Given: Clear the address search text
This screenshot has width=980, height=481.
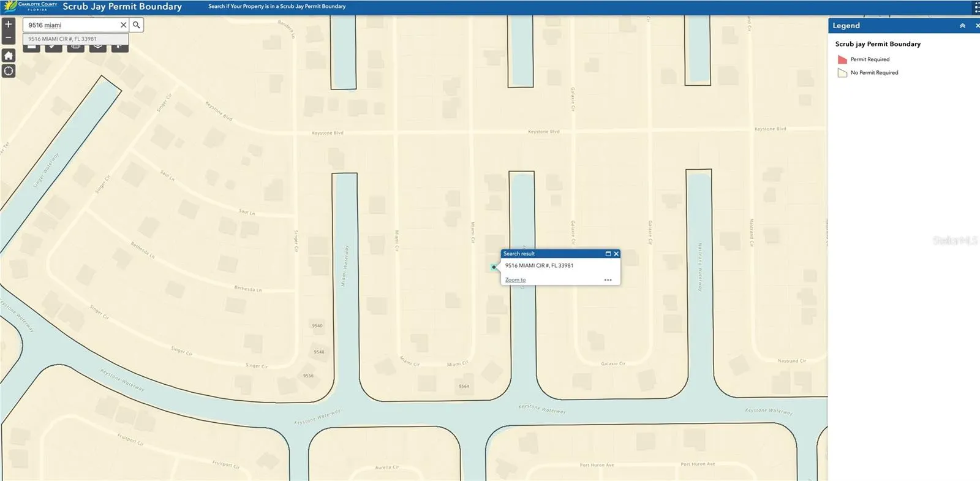Looking at the screenshot, I should pos(123,25).
